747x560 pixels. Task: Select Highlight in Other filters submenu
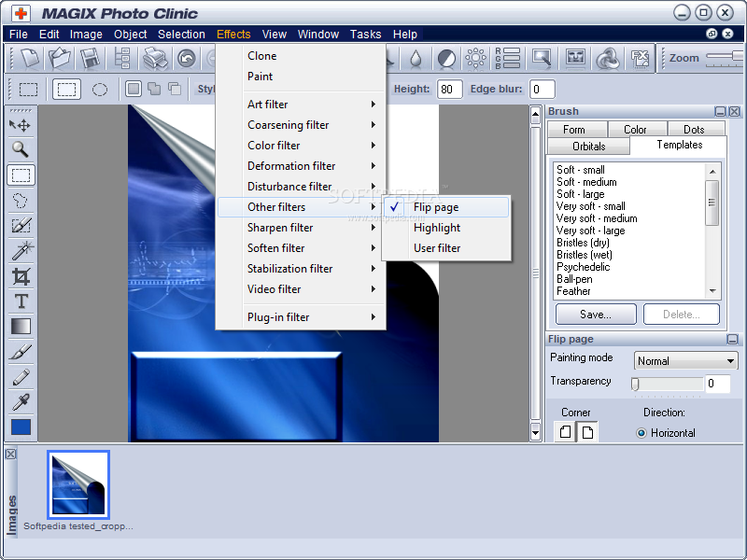(x=446, y=228)
